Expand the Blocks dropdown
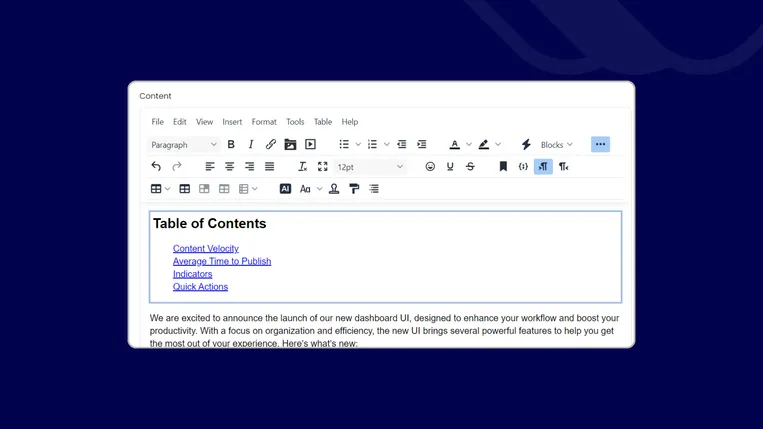Viewport: 763px width, 429px height. point(556,145)
